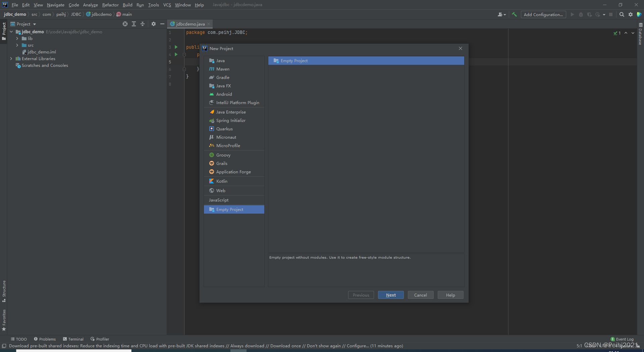Click the Help button in dialog
Screen dimensions: 644x352
450,295
